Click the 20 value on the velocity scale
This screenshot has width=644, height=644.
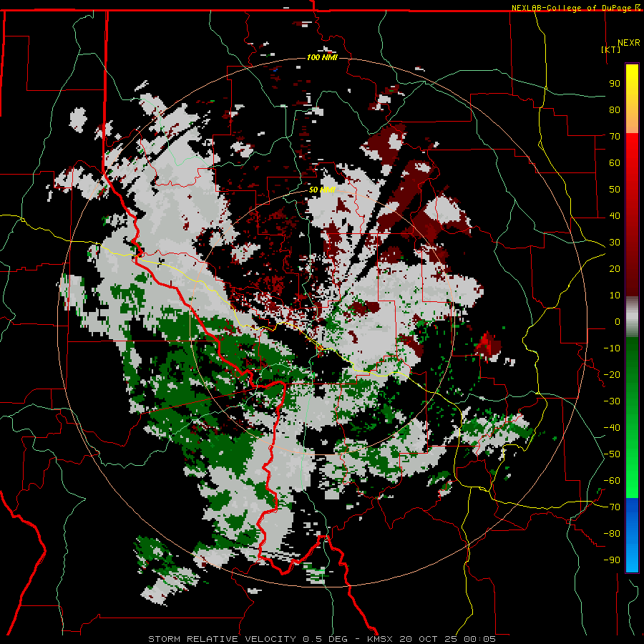(x=615, y=268)
